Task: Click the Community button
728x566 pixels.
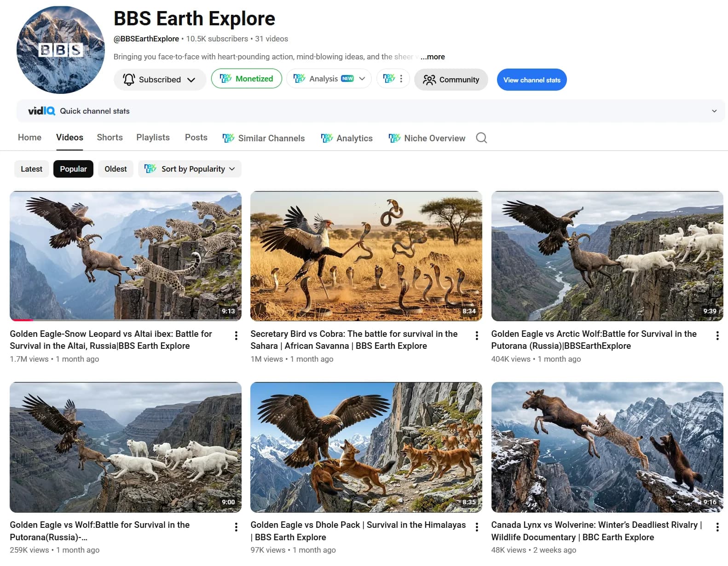Action: point(451,80)
